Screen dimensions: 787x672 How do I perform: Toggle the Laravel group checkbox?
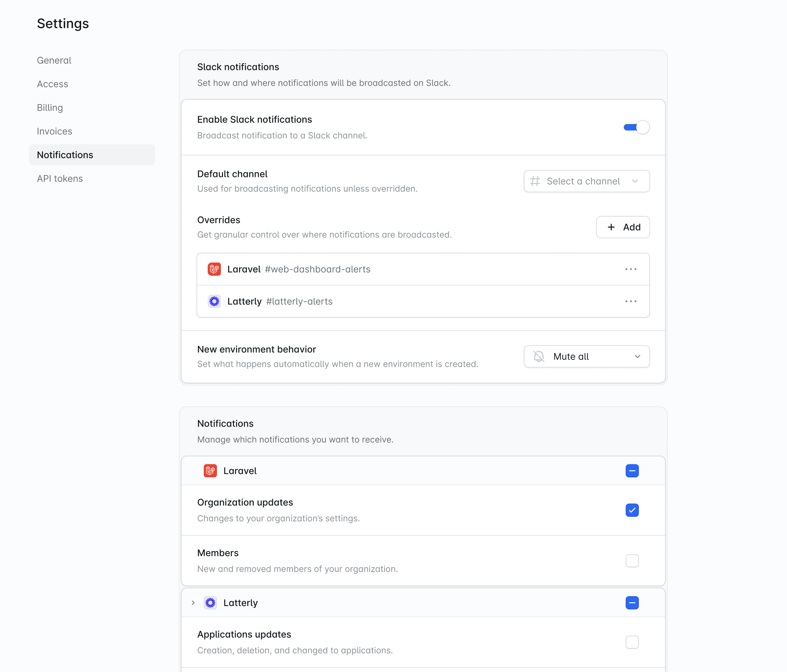tap(632, 471)
